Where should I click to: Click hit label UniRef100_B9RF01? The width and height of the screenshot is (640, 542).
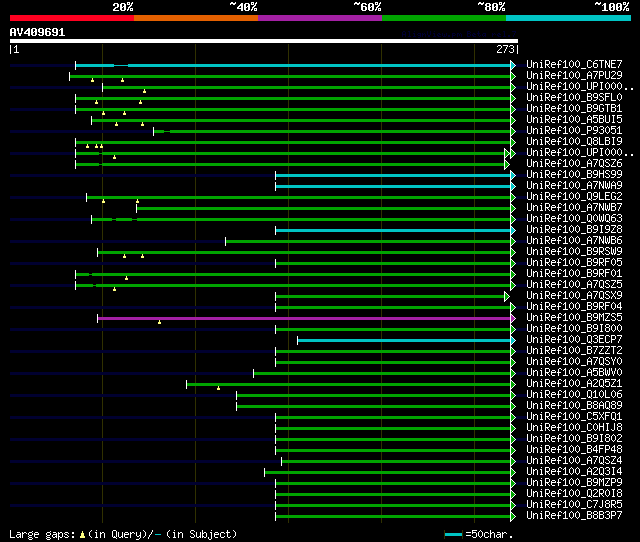574,273
